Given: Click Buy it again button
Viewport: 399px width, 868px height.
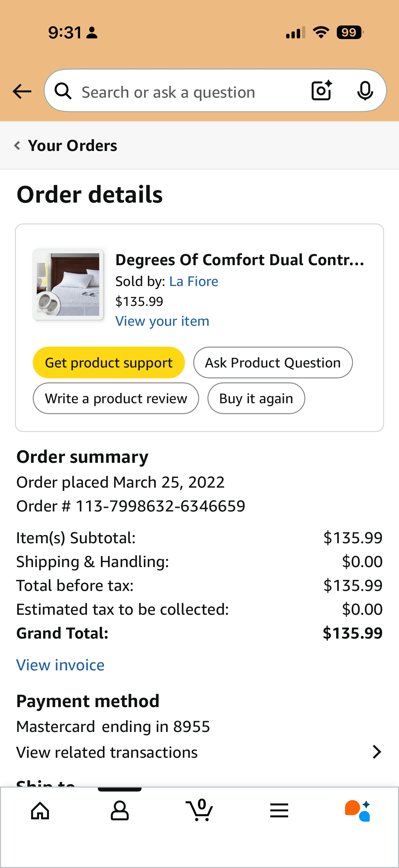Looking at the screenshot, I should (x=256, y=398).
